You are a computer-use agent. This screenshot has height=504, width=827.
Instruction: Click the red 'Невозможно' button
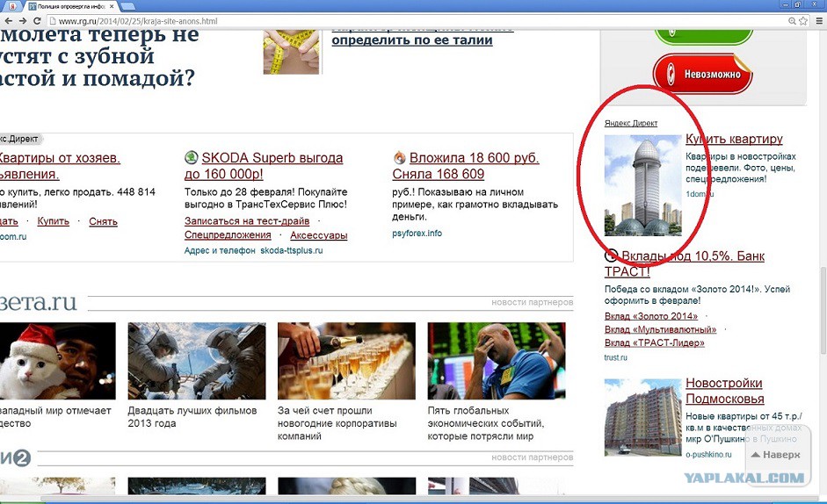click(703, 75)
